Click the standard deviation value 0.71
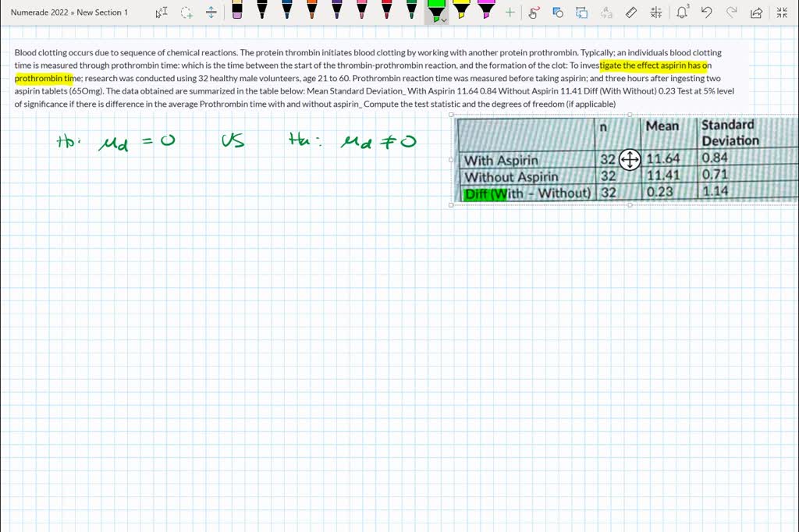Image resolution: width=799 pixels, height=532 pixels. [x=715, y=174]
